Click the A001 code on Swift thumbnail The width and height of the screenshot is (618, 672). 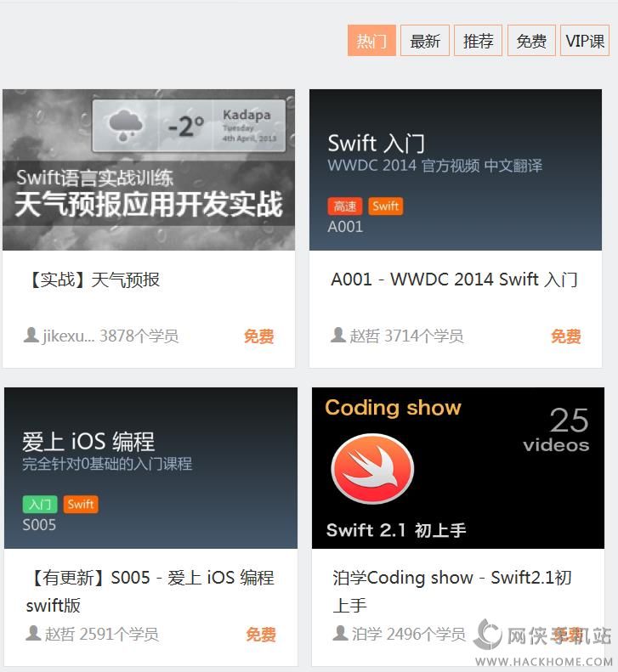click(x=345, y=227)
